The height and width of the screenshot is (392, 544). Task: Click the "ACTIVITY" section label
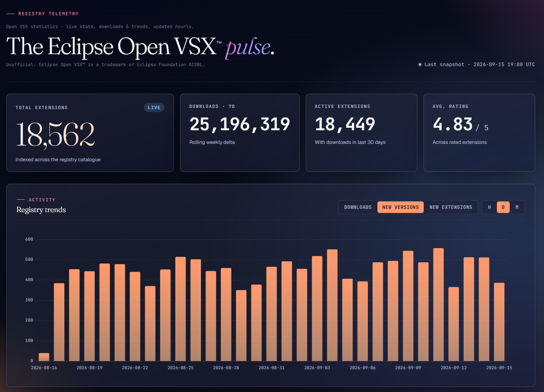tap(42, 200)
